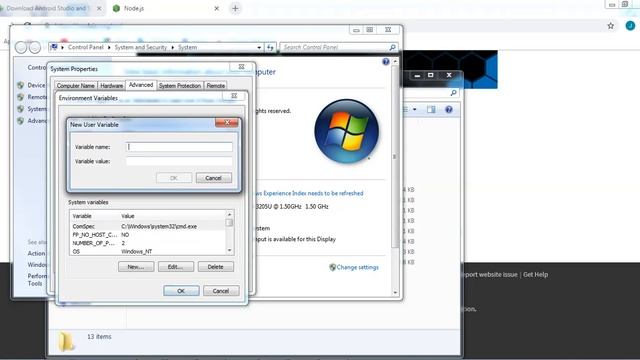
Task: Click the Windows logo image
Action: (347, 131)
